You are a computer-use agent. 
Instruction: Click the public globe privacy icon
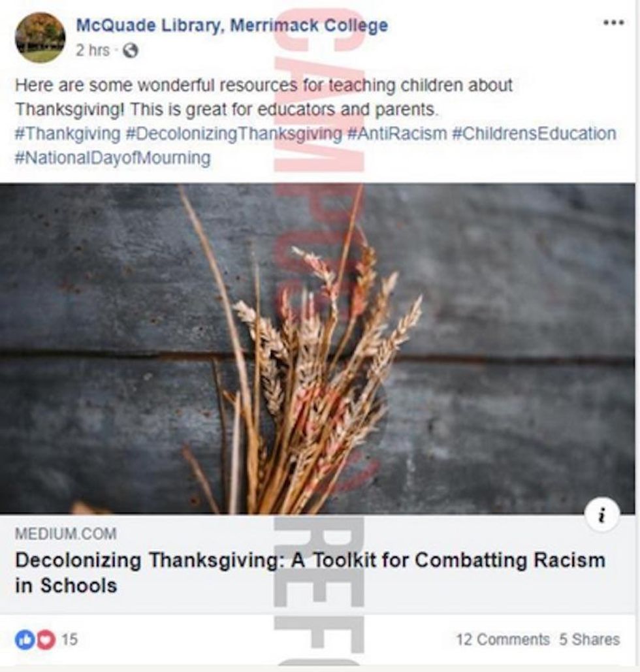(131, 51)
